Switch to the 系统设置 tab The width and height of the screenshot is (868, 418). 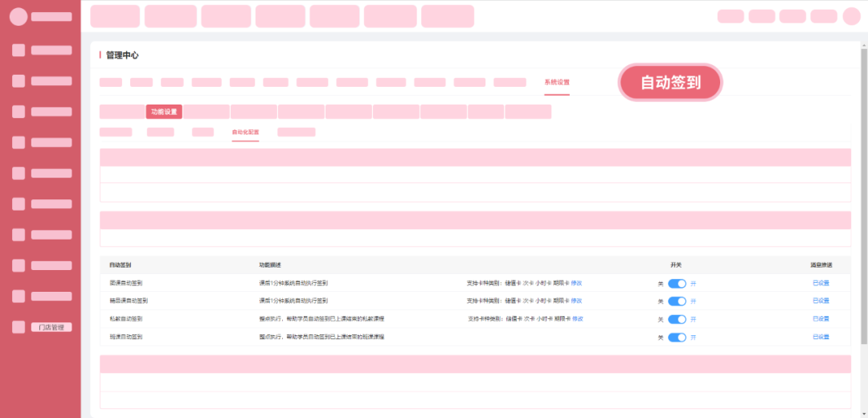[x=556, y=83]
